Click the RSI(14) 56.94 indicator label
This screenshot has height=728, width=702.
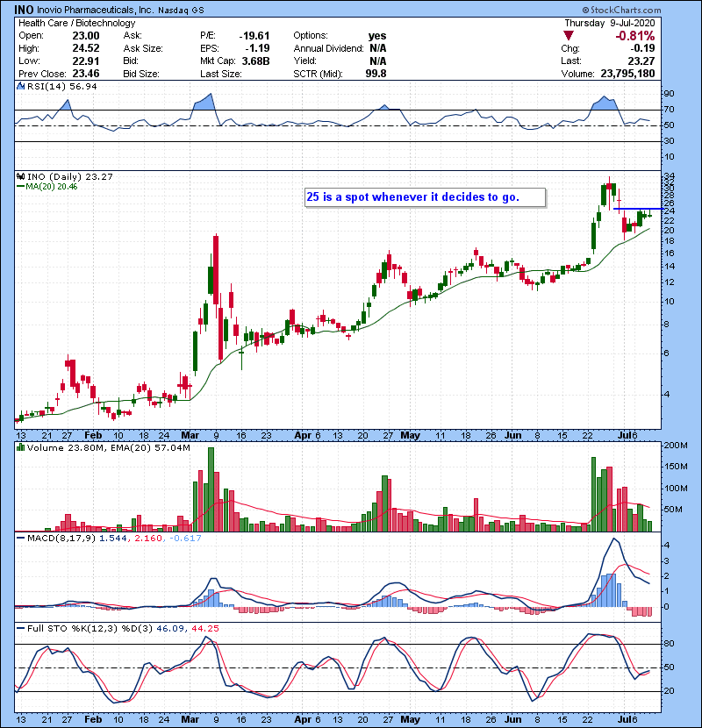[x=61, y=86]
